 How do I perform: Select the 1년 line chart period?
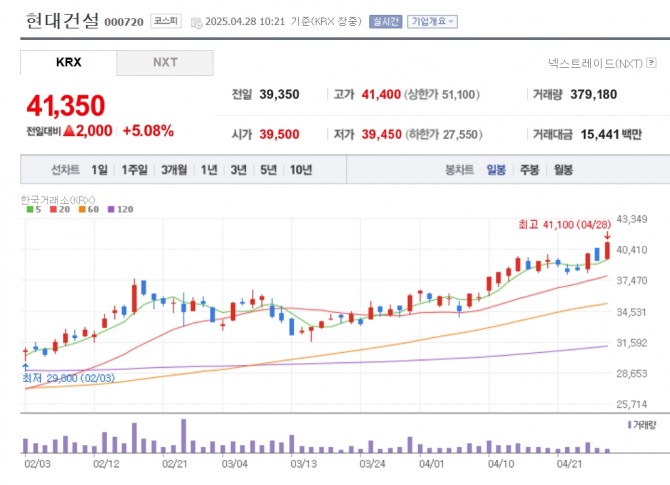[209, 170]
